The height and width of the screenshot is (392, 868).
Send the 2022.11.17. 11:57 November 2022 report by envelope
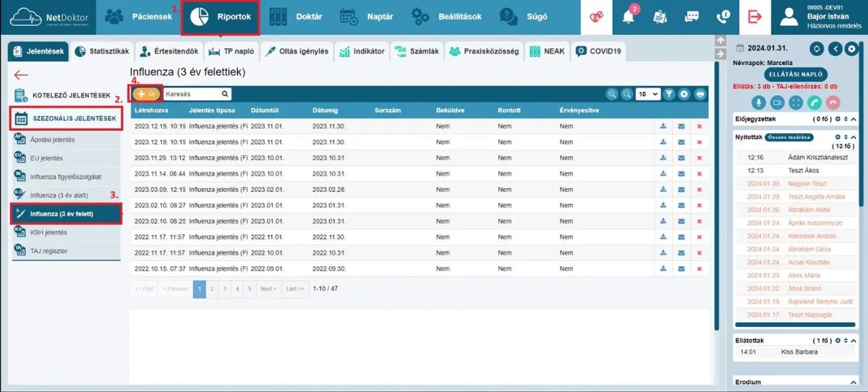coord(681,237)
